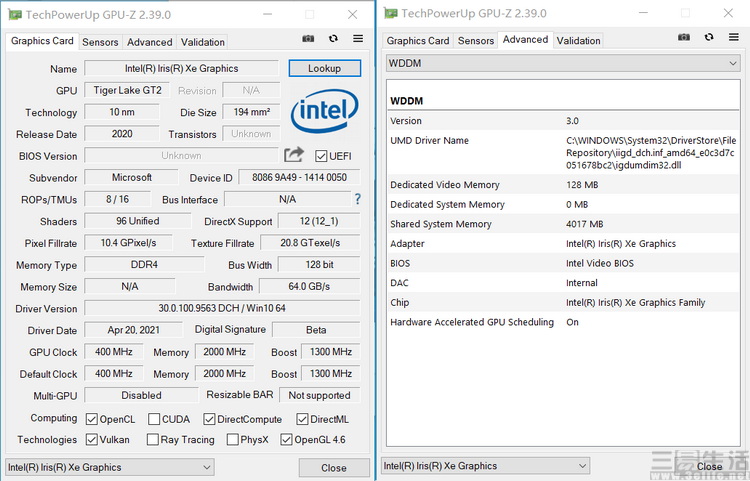The height and width of the screenshot is (481, 750).
Task: Click the ROPs/TMUs field 8 / 16
Action: [117, 199]
